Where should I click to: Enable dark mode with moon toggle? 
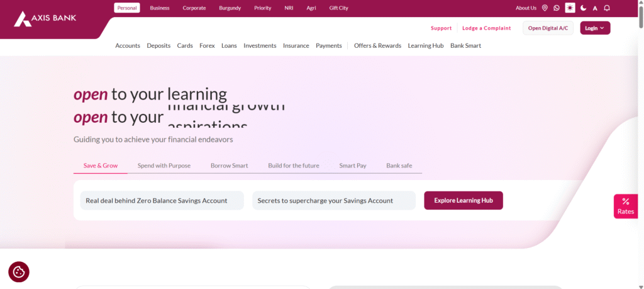pos(583,8)
